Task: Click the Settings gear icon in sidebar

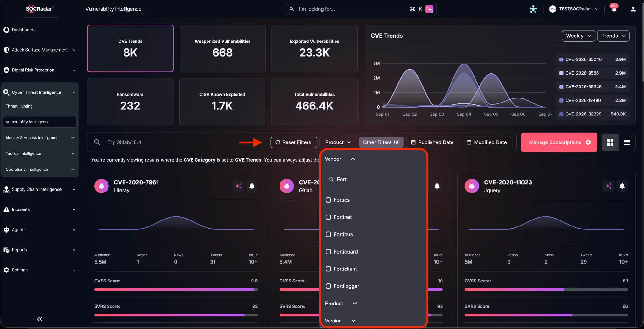Action: (6, 270)
